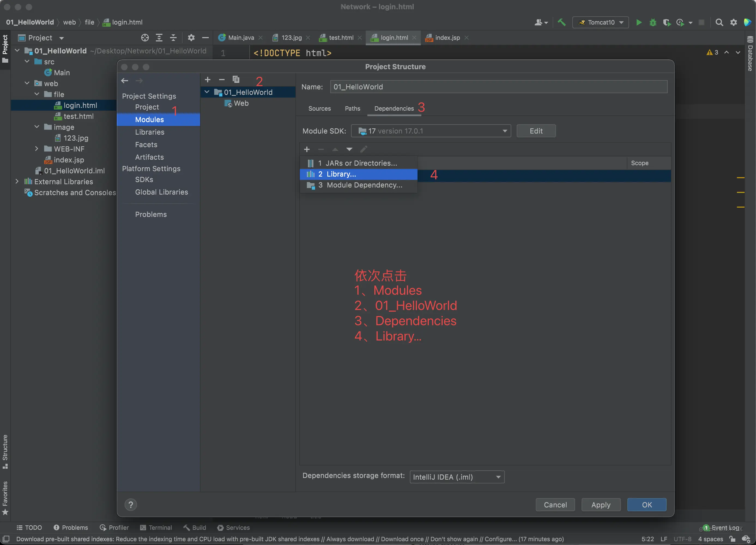Collapse the image folder
The height and width of the screenshot is (545, 756).
pyautogui.click(x=37, y=127)
